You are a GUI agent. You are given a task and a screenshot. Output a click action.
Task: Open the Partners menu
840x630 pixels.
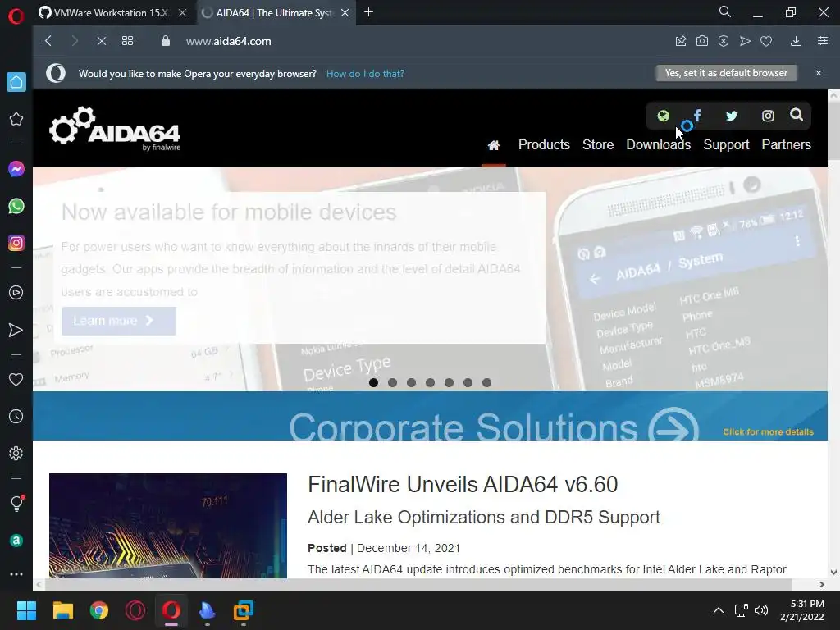pos(786,144)
